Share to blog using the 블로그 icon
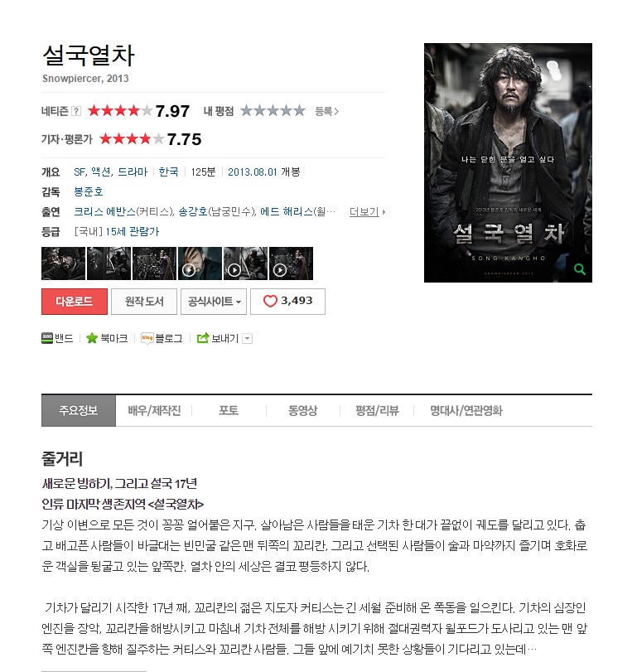This screenshot has width=637, height=672. click(x=147, y=338)
